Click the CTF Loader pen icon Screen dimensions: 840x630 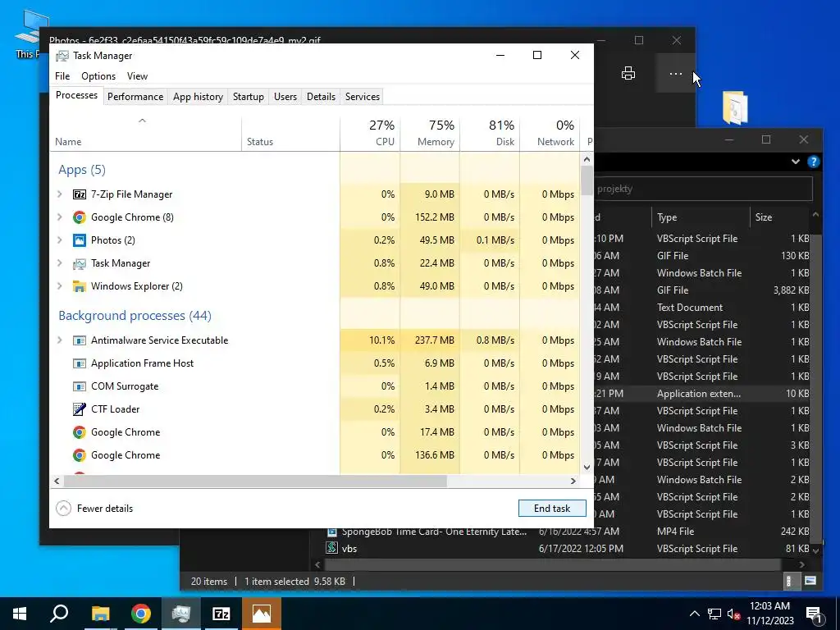(x=80, y=409)
